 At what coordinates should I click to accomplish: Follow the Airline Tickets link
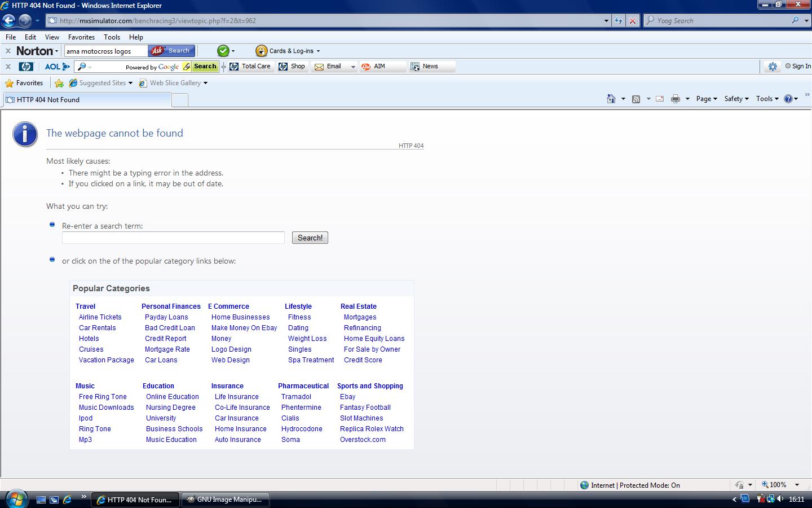pyautogui.click(x=100, y=317)
